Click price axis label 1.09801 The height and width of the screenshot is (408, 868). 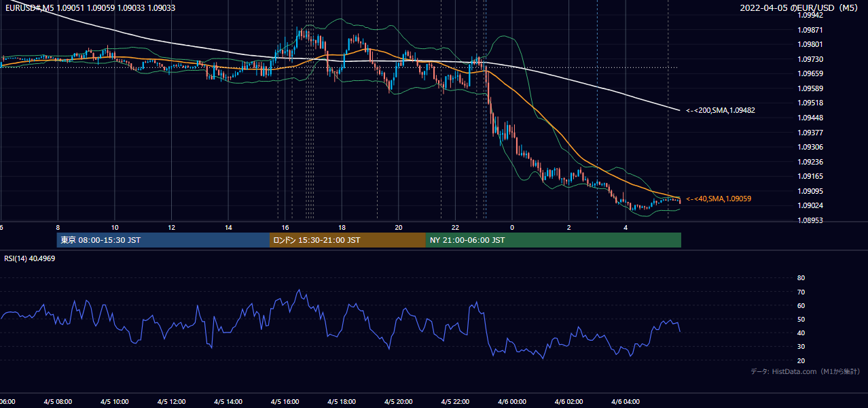click(x=810, y=44)
